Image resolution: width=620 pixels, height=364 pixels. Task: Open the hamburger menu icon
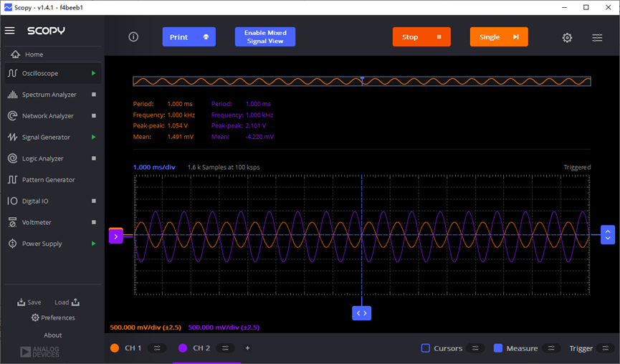click(10, 30)
